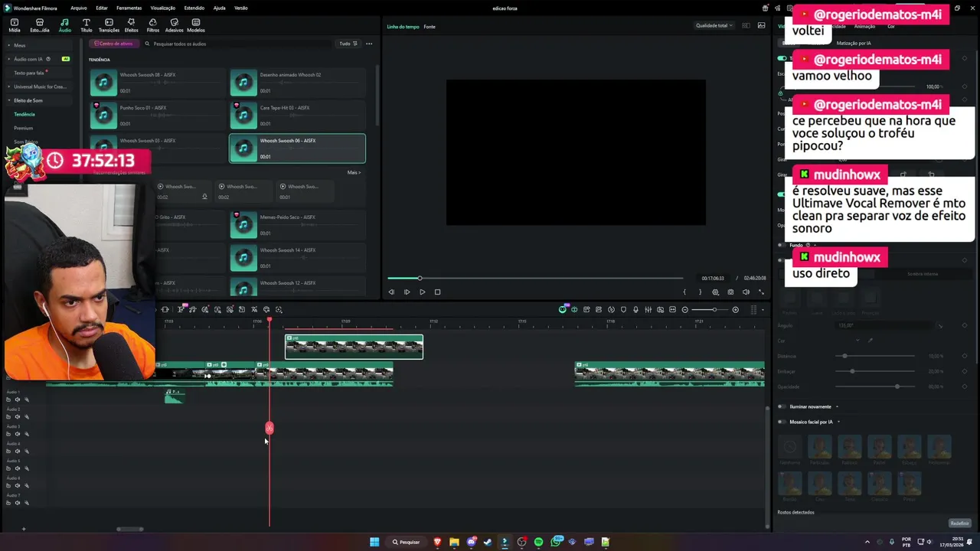This screenshot has width=980, height=551.
Task: Select the Premium subcategory
Action: click(x=23, y=128)
